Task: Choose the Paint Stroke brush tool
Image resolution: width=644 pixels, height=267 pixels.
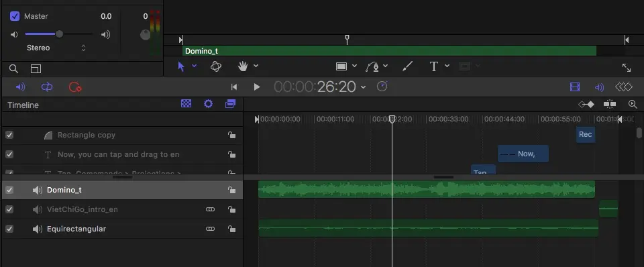Action: click(x=407, y=66)
